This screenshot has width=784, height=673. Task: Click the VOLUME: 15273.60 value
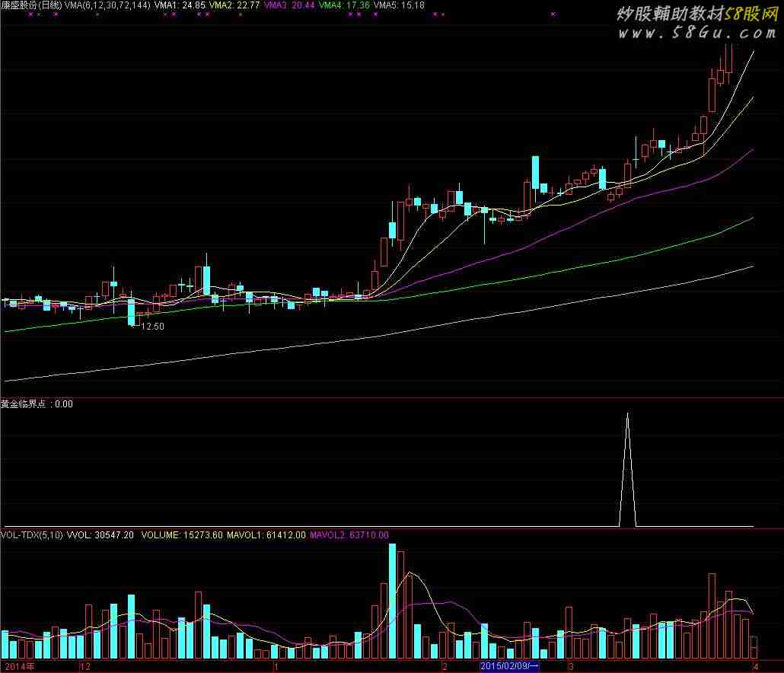pyautogui.click(x=182, y=535)
